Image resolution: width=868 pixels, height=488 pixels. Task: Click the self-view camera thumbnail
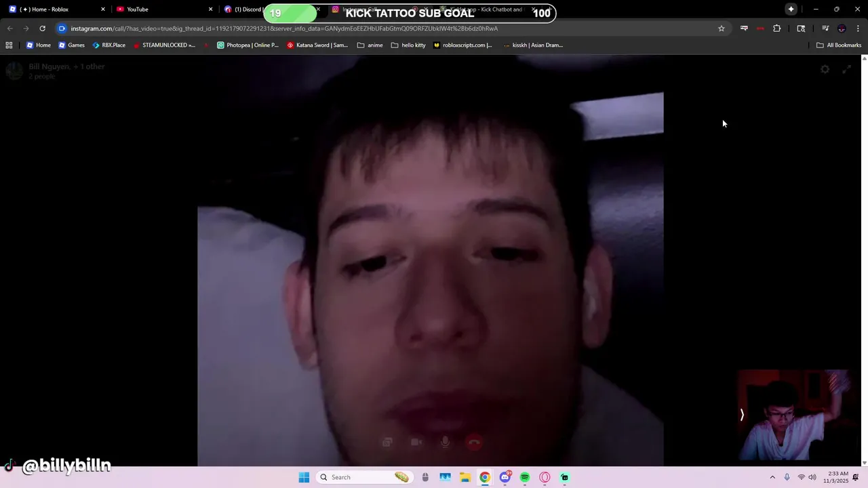[x=795, y=415]
